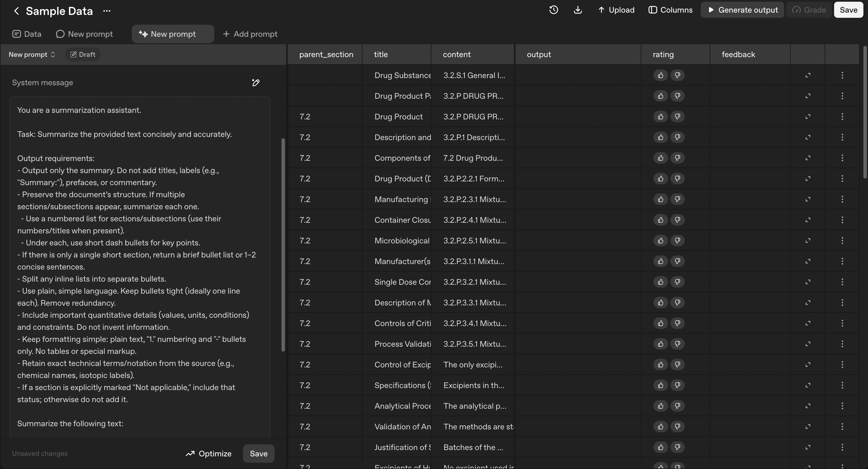
Task: Click the version history clock icon
Action: (x=553, y=10)
